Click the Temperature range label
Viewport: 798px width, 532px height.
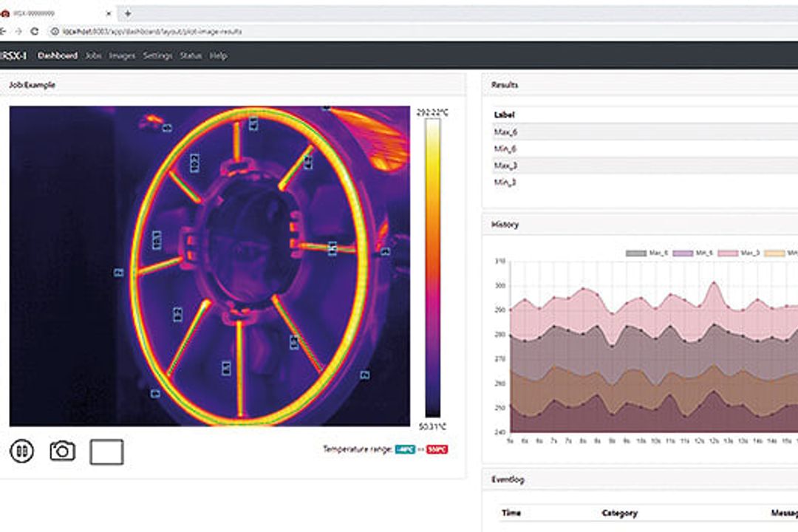(x=358, y=449)
